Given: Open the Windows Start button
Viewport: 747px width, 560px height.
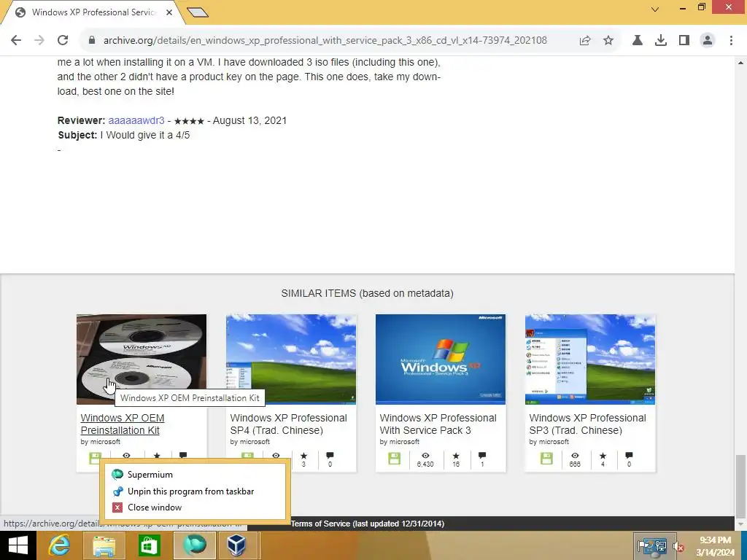Looking at the screenshot, I should coord(18,545).
